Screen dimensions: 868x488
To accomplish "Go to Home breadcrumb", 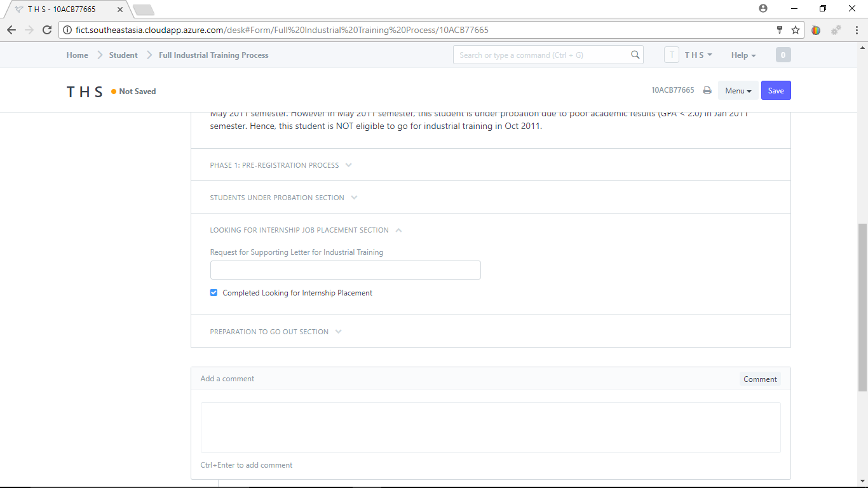I will 78,55.
